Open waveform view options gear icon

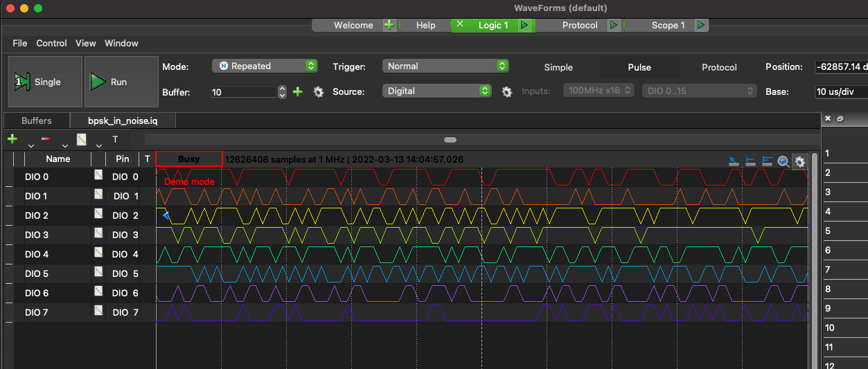pos(800,161)
